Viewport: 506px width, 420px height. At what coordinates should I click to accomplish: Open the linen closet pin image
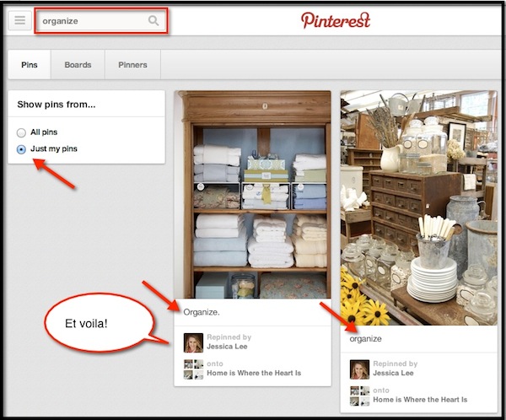(253, 194)
